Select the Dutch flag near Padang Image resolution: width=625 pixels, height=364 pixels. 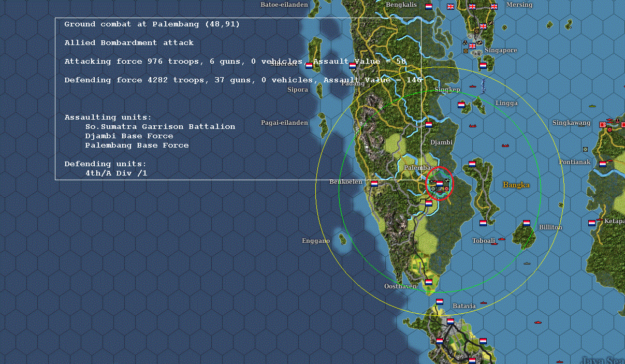click(x=353, y=65)
